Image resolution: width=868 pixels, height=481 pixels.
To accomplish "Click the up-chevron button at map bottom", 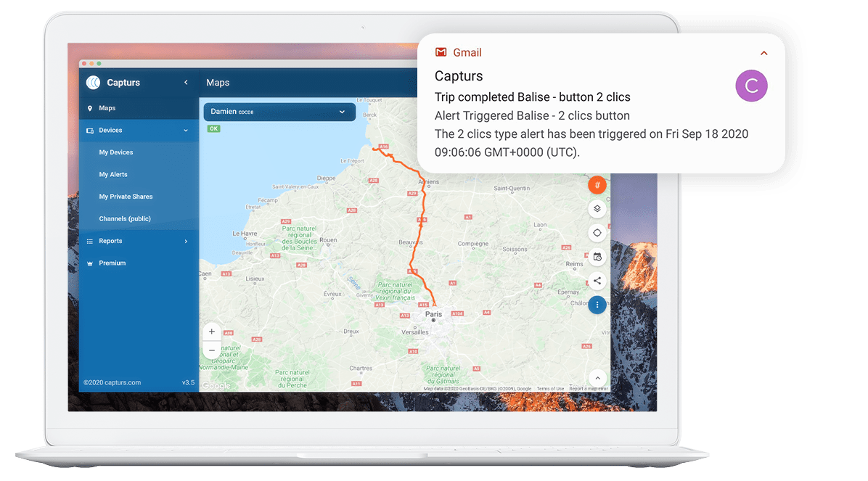I will pyautogui.click(x=597, y=379).
